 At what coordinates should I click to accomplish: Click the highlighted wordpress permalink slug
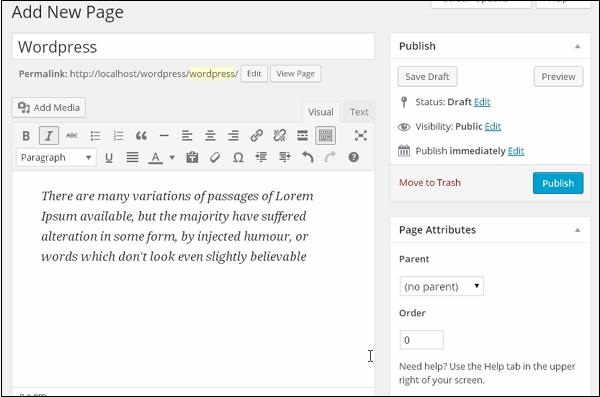coord(212,74)
